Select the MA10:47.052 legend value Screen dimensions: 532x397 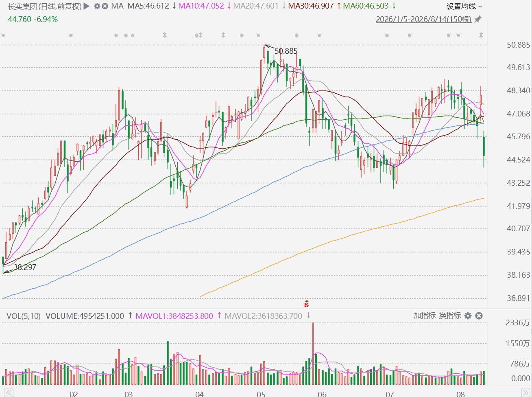(x=201, y=6)
